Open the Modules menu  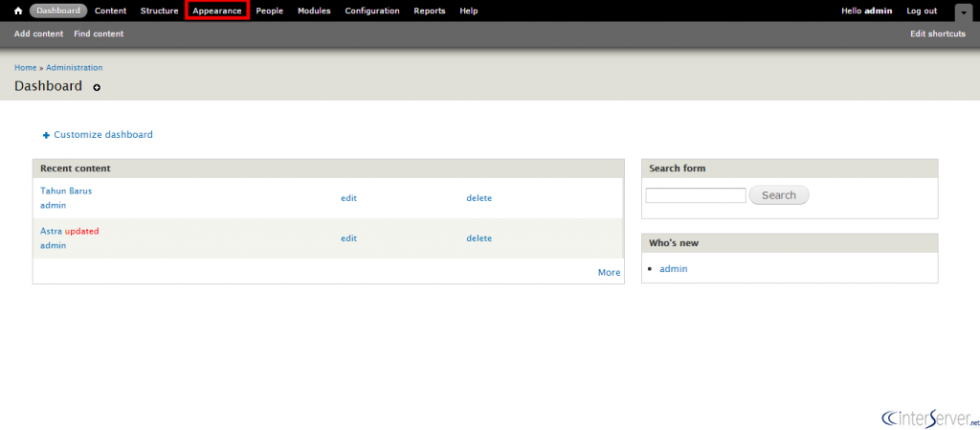pos(314,11)
